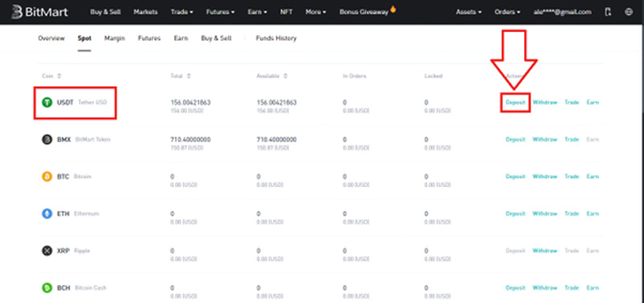Open the Orders dropdown
Viewport: 644px width, 303px height.
click(507, 12)
